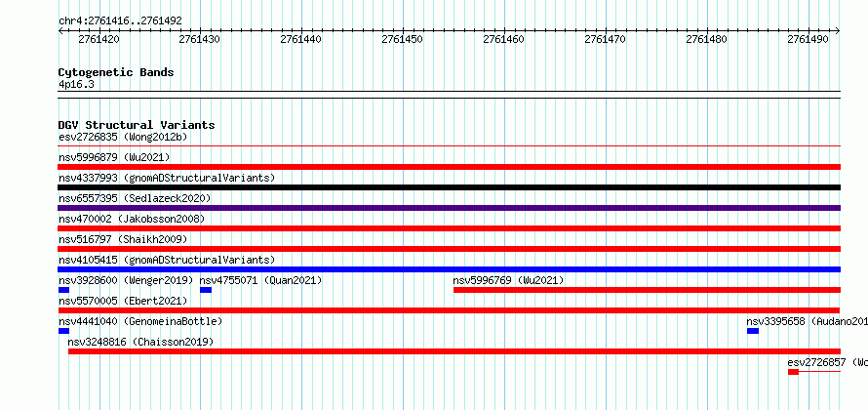Click the red bar under nsv470002

tap(449, 228)
